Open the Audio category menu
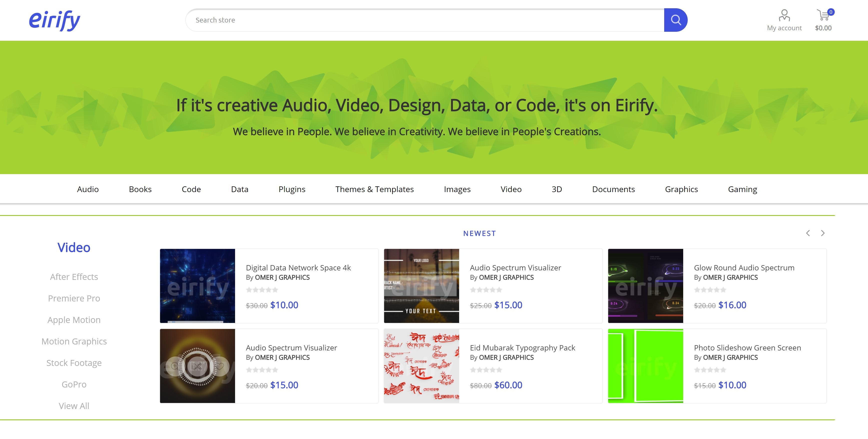Viewport: 868px width, 439px height. [88, 189]
